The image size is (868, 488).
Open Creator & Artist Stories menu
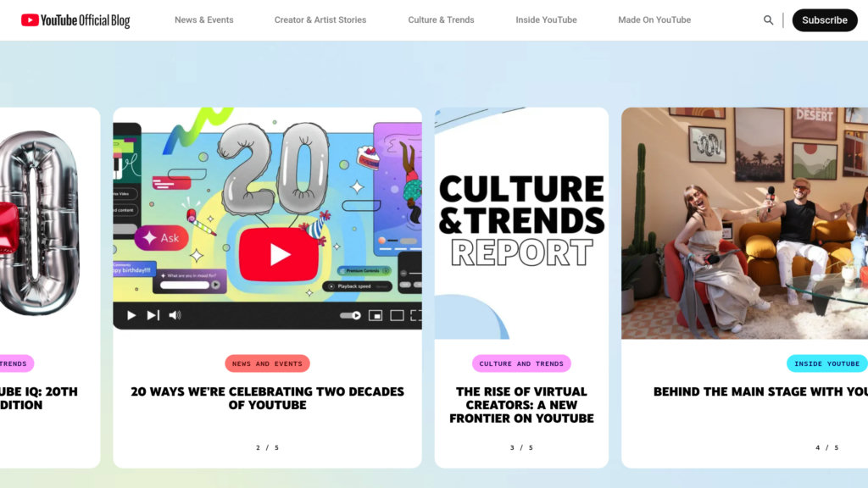pyautogui.click(x=320, y=20)
